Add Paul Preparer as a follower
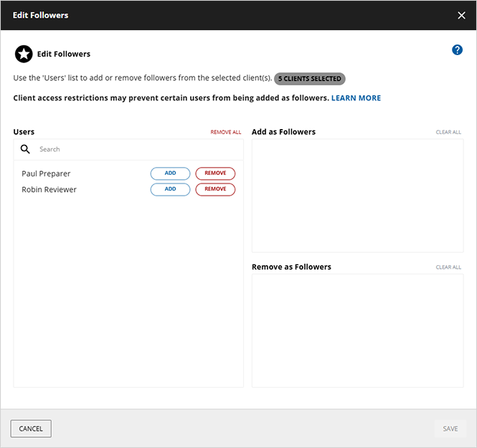 170,173
